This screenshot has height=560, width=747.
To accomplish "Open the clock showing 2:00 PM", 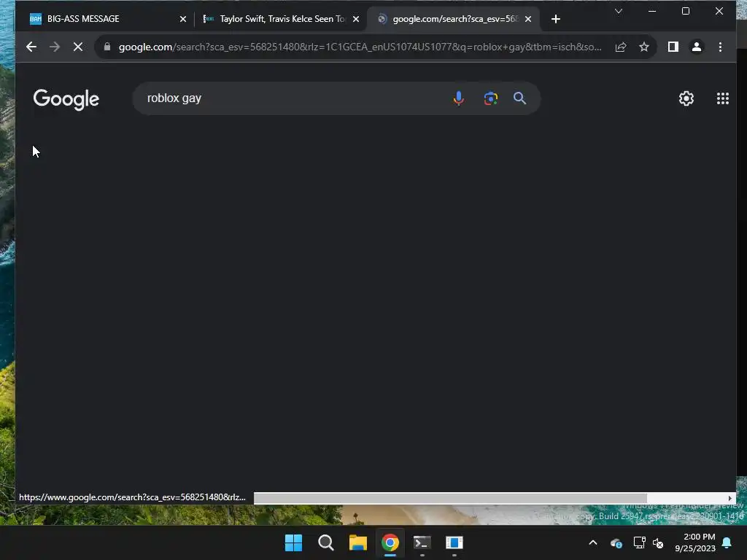I will pyautogui.click(x=695, y=542).
